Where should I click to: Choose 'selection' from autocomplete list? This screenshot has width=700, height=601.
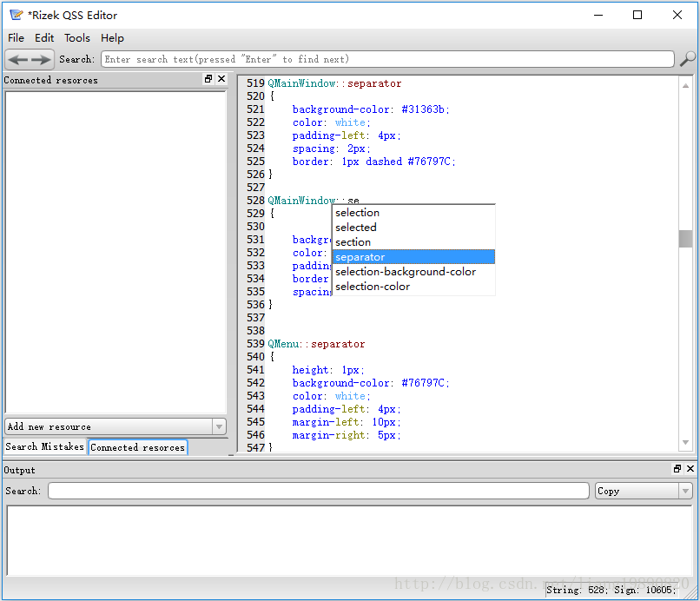click(413, 213)
